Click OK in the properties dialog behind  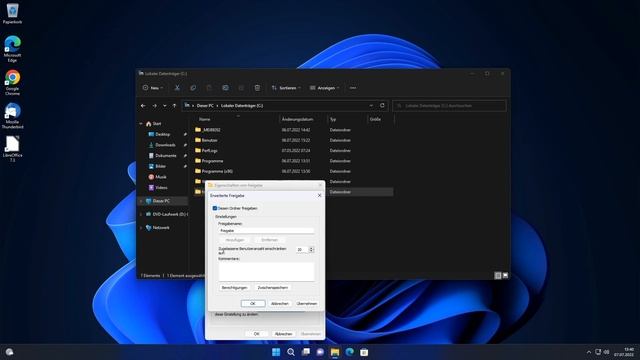[256, 333]
